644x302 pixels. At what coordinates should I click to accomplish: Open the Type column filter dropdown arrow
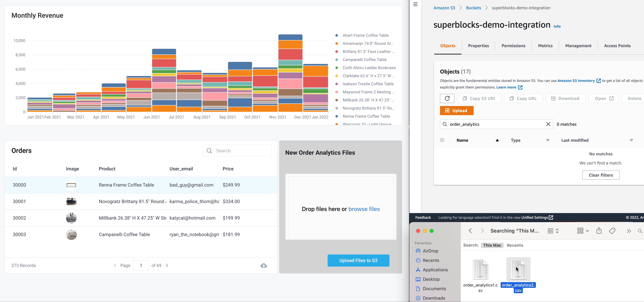(548, 140)
